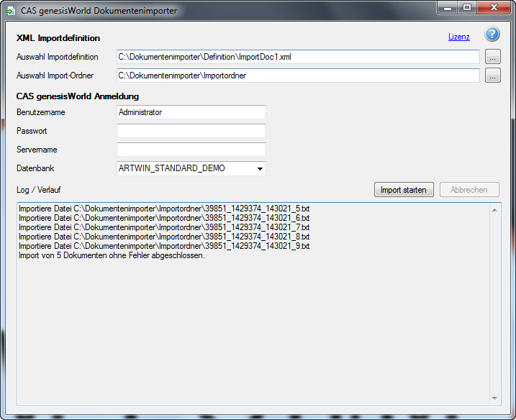Click the Auswahl Importdefinition path field
516x420 pixels.
(x=298, y=57)
